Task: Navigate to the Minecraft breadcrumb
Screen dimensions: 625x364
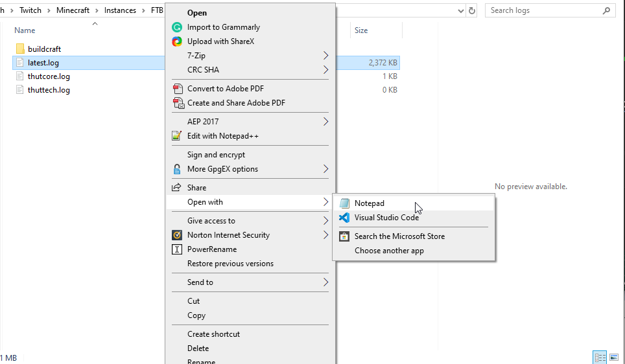Action: pyautogui.click(x=73, y=10)
